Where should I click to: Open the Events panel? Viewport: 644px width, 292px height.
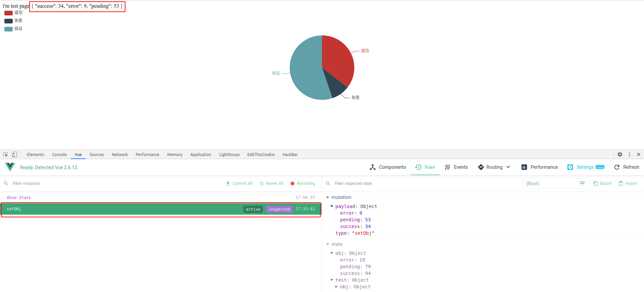click(x=456, y=167)
